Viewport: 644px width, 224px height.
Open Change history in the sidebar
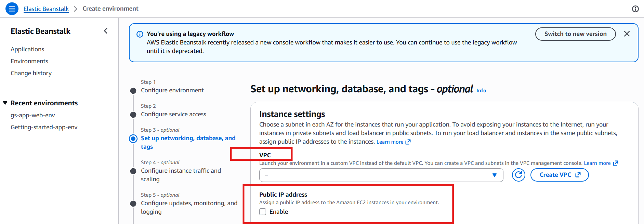(31, 73)
